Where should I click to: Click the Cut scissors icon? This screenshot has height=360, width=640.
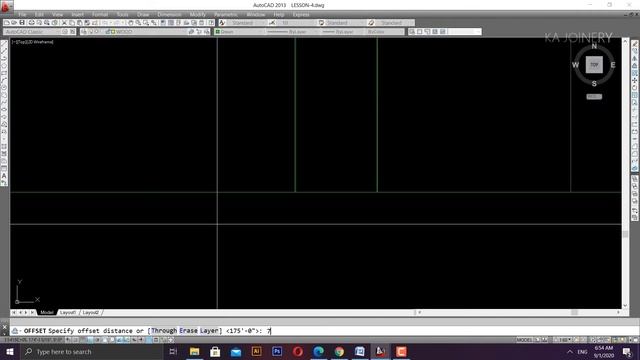coord(64,23)
